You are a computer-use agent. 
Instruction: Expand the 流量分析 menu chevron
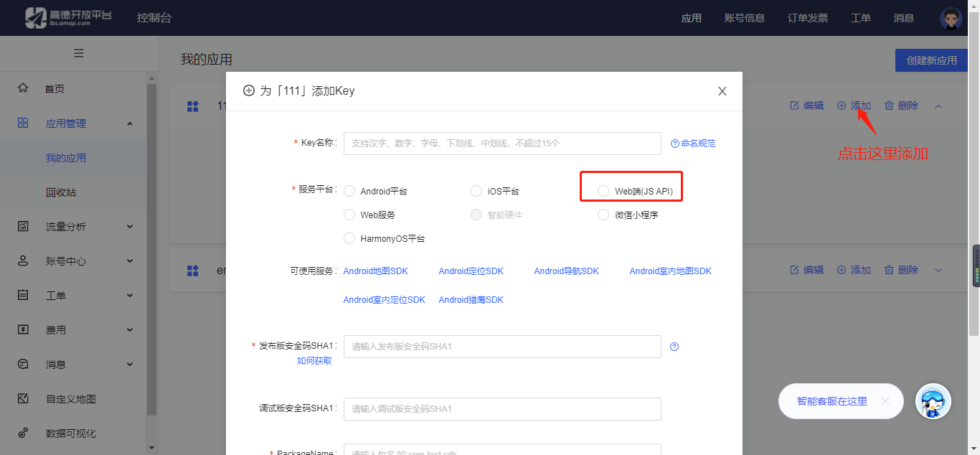coord(130,227)
